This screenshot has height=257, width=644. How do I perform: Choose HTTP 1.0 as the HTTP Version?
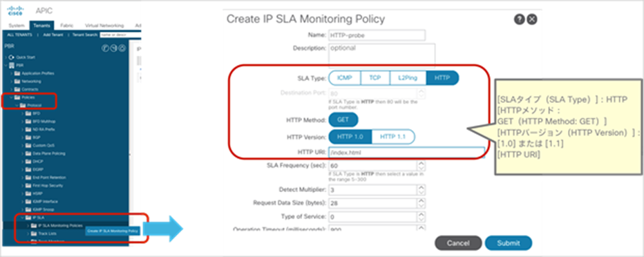(350, 137)
